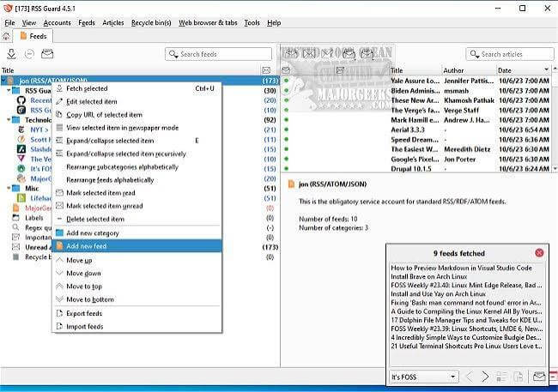Choose Delete selected item
Viewport: 558px width, 392px height.
pyautogui.click(x=137, y=219)
